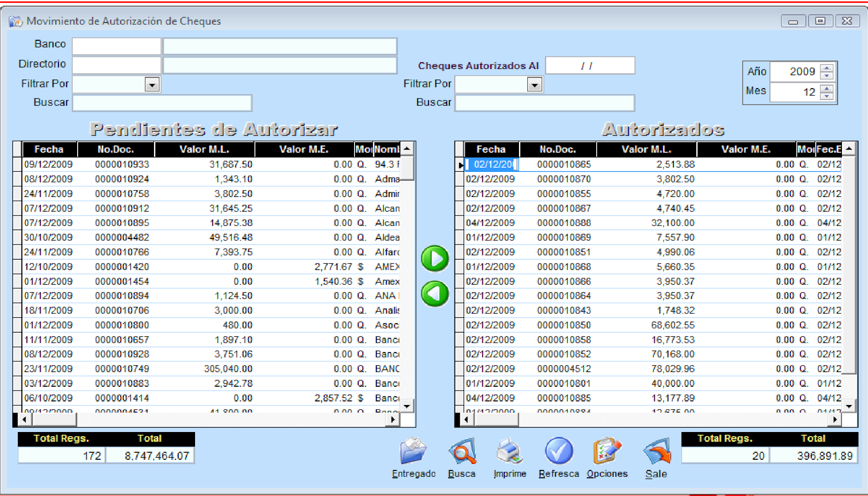Increase the Año value with up spinner
This screenshot has width=868, height=496.
coord(826,68)
